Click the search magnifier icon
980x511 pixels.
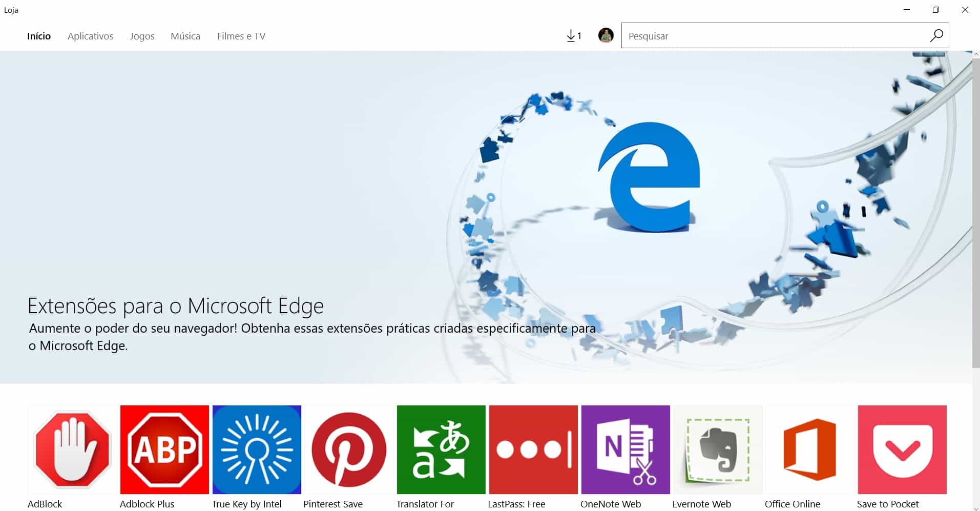pyautogui.click(x=936, y=35)
